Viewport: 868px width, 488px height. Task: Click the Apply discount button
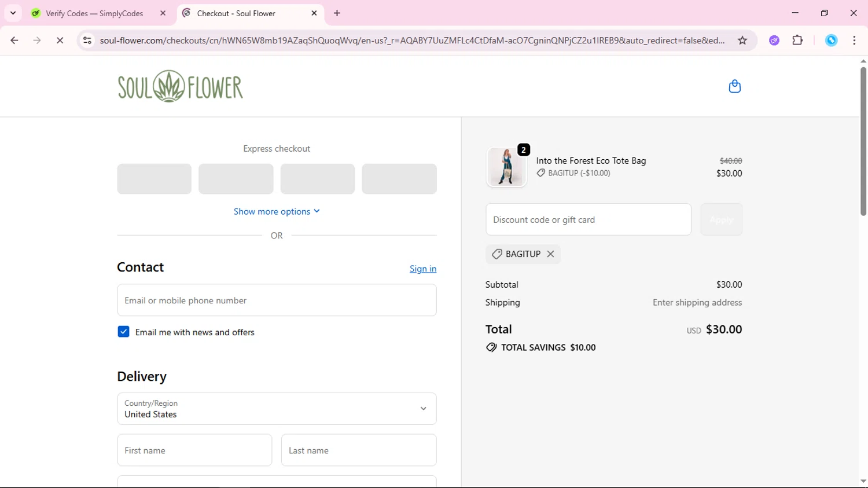721,219
